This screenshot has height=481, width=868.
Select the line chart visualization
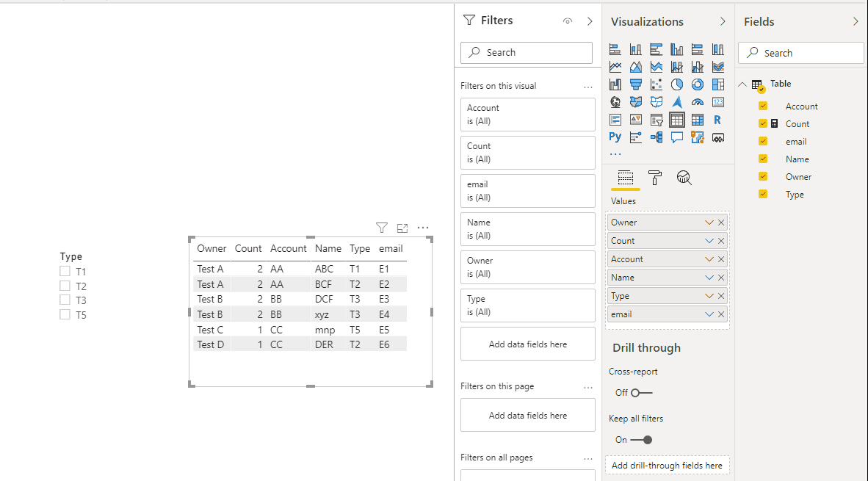pyautogui.click(x=615, y=67)
